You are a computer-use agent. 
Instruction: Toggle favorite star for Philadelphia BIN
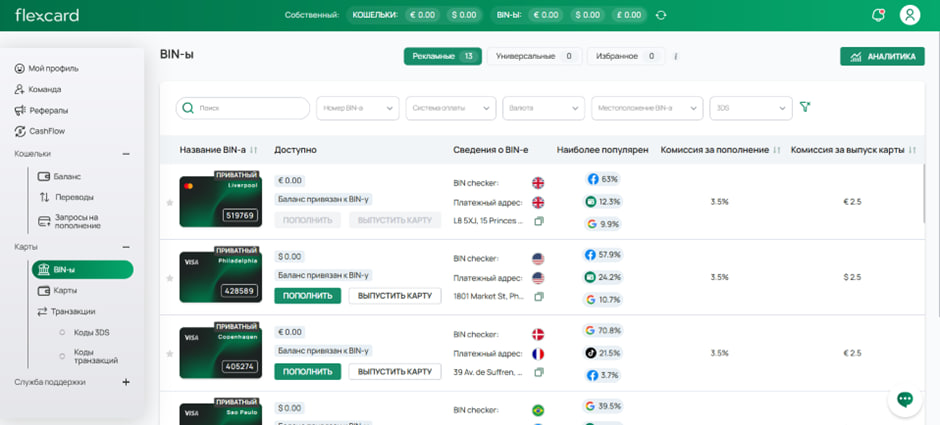coord(169,277)
